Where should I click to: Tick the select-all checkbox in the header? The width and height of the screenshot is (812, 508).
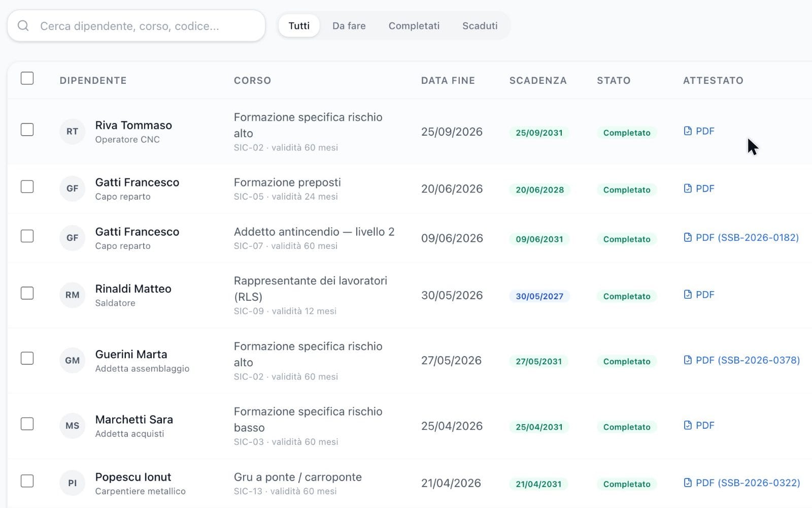(27, 78)
